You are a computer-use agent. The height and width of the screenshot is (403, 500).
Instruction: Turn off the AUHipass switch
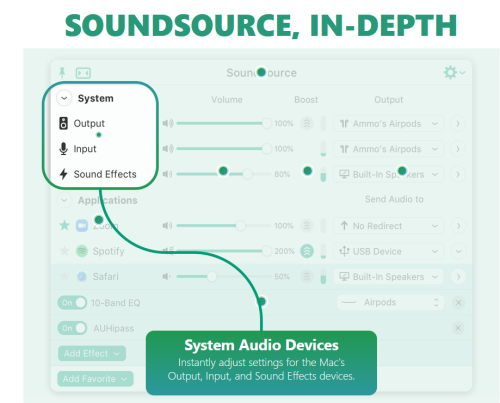click(x=72, y=328)
